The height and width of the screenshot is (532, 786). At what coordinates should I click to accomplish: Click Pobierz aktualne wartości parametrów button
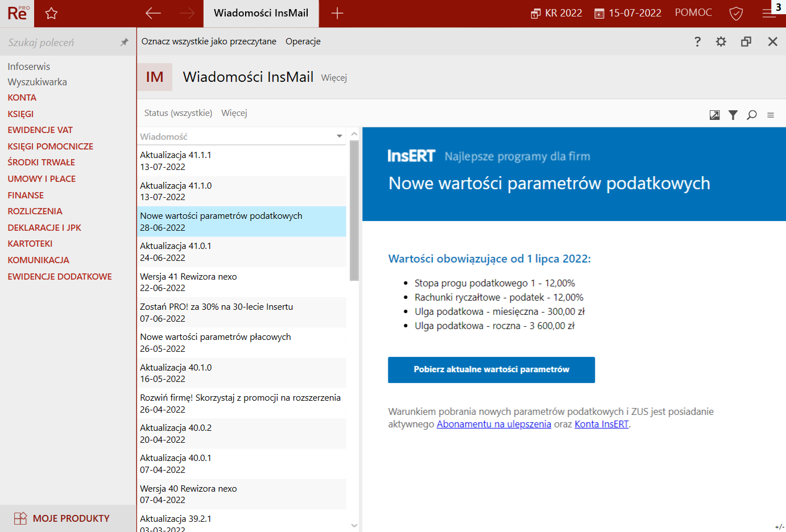(x=491, y=370)
